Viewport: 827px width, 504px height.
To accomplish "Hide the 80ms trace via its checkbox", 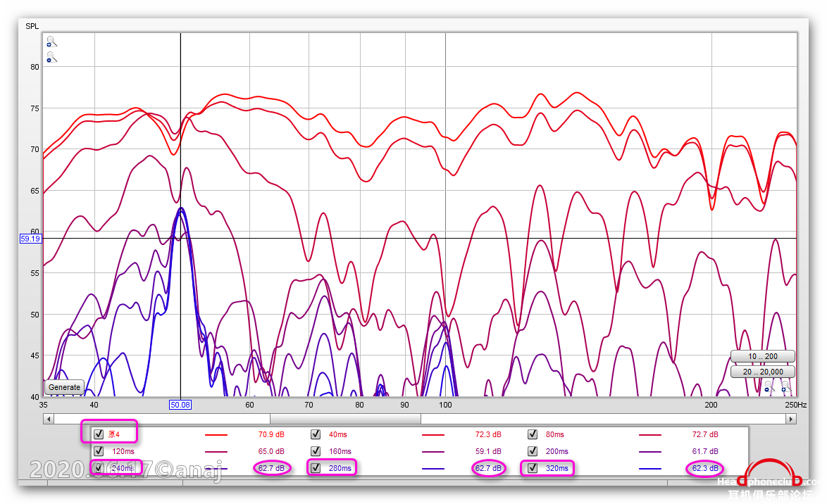I will (533, 434).
